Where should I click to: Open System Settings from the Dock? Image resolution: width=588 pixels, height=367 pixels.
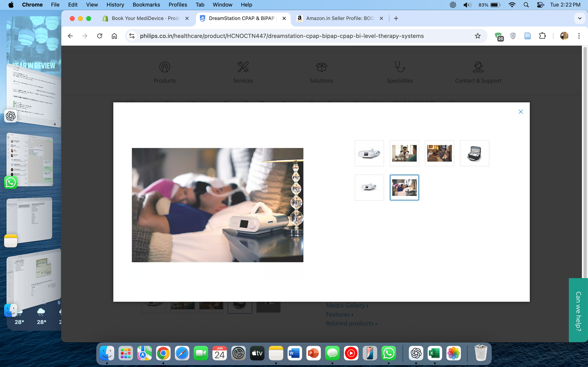(x=238, y=353)
